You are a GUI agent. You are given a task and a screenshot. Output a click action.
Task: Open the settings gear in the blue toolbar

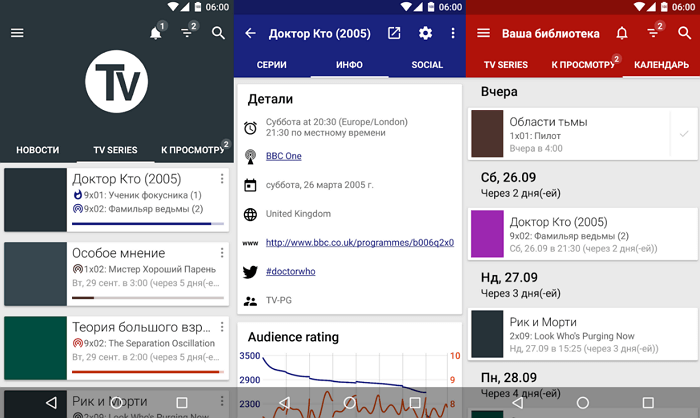pos(425,33)
